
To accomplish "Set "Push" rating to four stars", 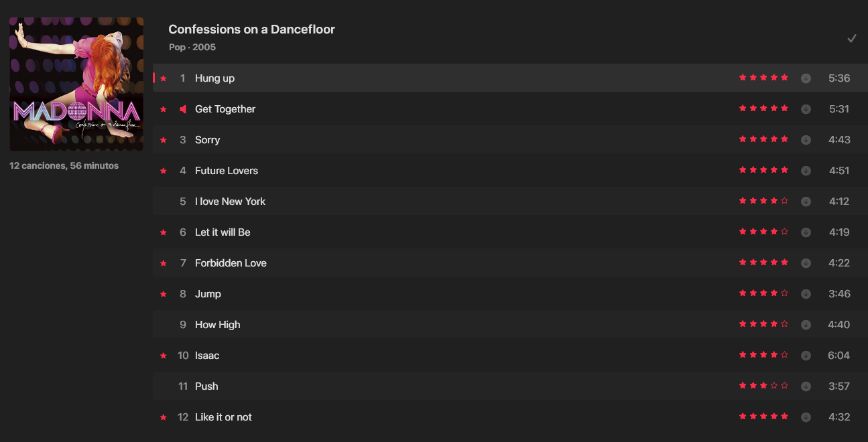I will coord(774,386).
